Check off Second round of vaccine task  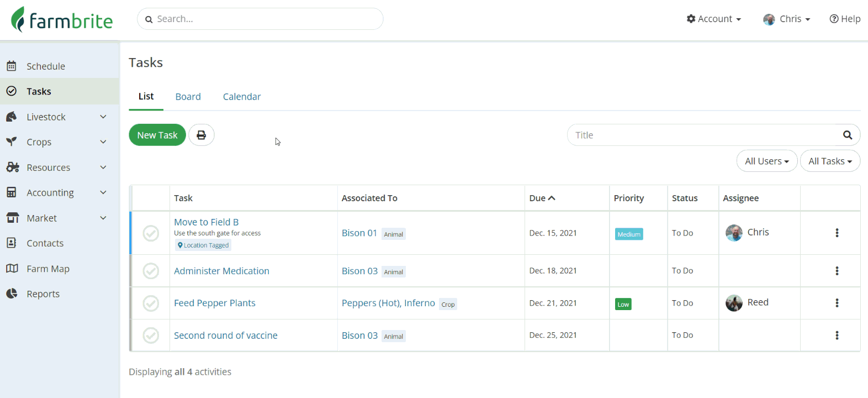tap(151, 336)
